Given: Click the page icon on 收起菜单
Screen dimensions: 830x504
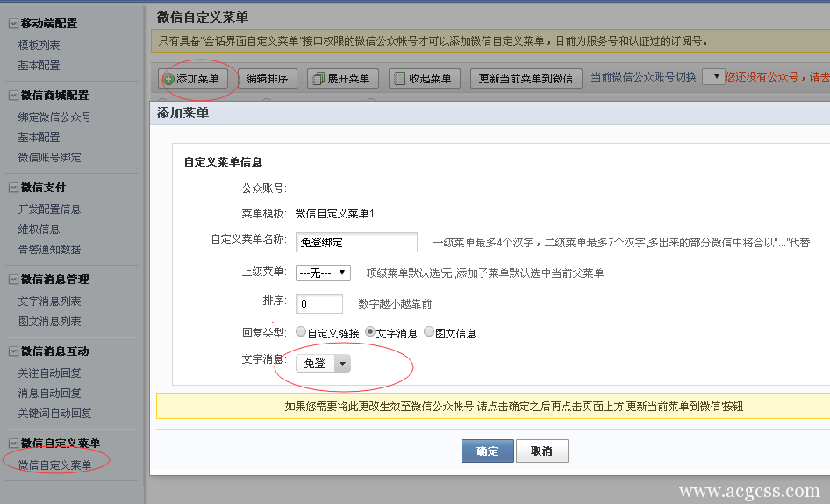Looking at the screenshot, I should click(399, 80).
